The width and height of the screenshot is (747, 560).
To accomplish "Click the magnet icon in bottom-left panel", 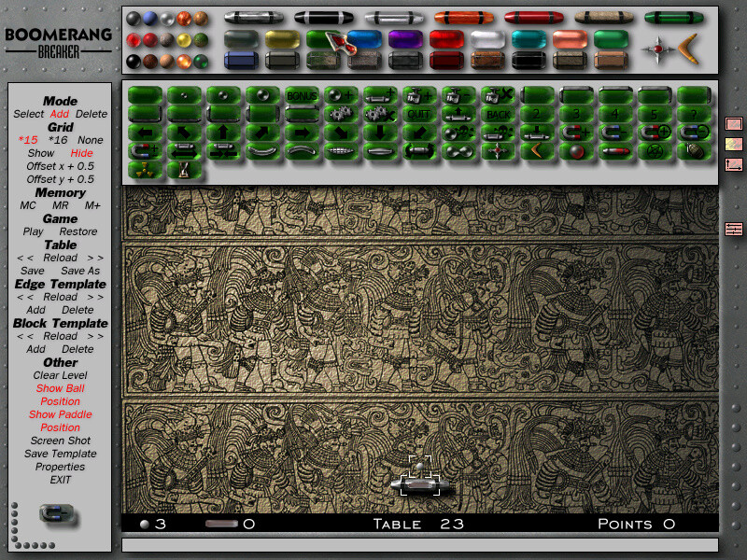I will 56,514.
